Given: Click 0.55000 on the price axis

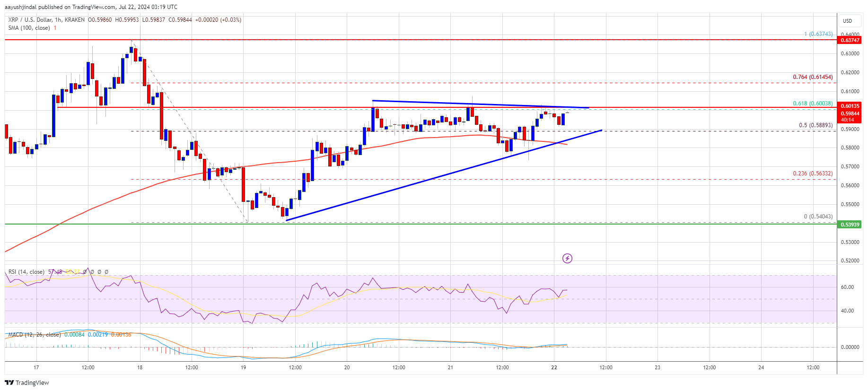Looking at the screenshot, I should [x=850, y=204].
